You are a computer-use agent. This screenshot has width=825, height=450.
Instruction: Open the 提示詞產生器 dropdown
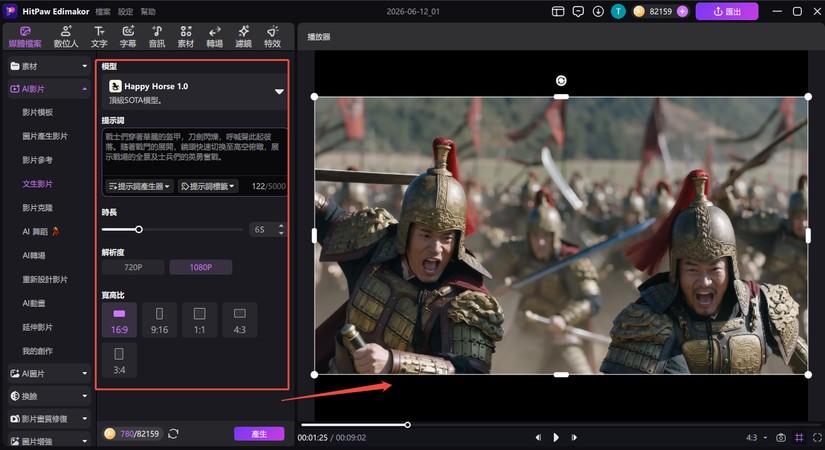point(139,186)
